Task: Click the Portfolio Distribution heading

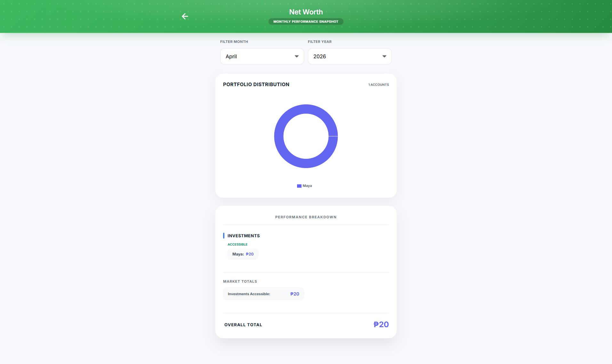Action: coord(256,85)
